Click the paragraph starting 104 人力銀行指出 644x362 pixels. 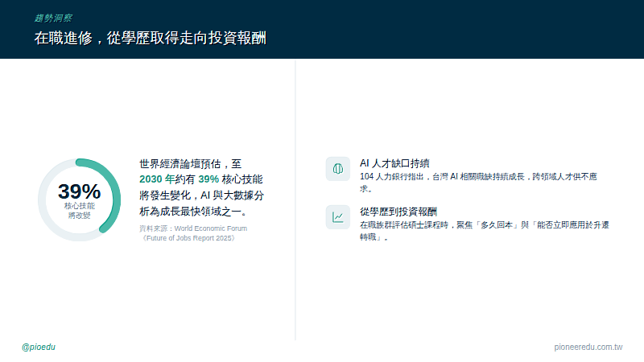pyautogui.click(x=478, y=183)
